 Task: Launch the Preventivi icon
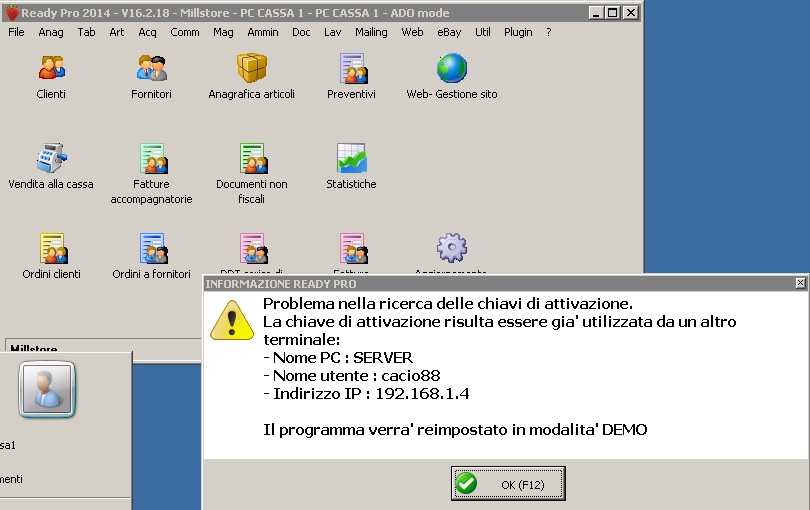click(353, 68)
